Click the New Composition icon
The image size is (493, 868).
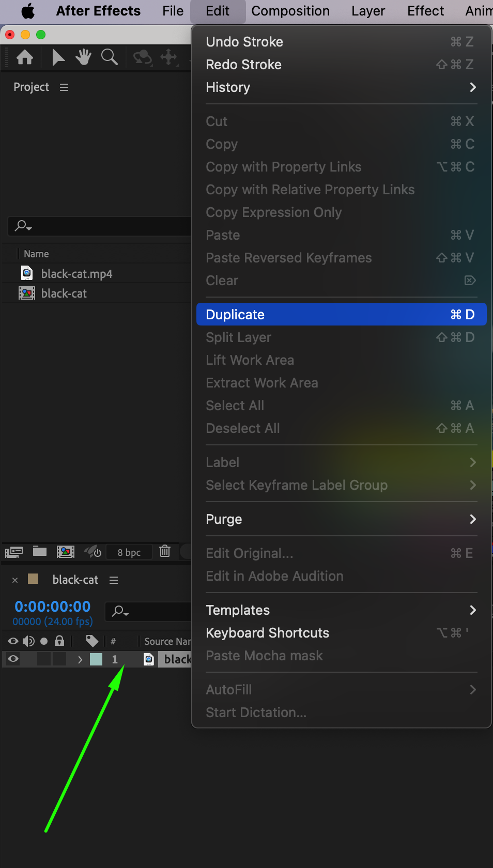point(66,552)
